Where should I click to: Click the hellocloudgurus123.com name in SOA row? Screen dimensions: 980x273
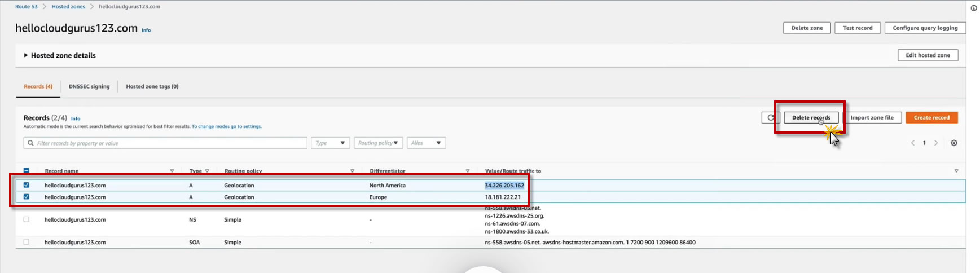75,243
